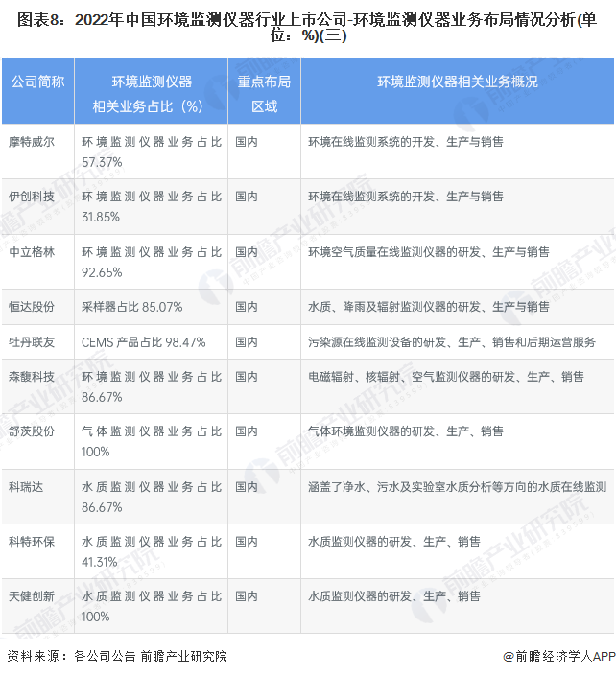Viewport: 616px width, 676px height.
Task: Click 伊创科技's 环境在线监测系统 description
Action: [406, 197]
